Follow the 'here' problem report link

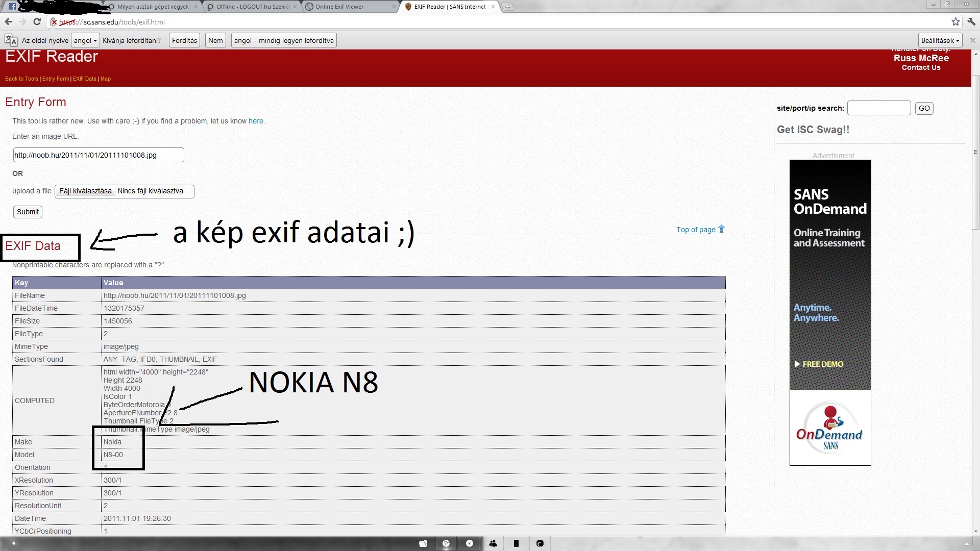coord(256,121)
